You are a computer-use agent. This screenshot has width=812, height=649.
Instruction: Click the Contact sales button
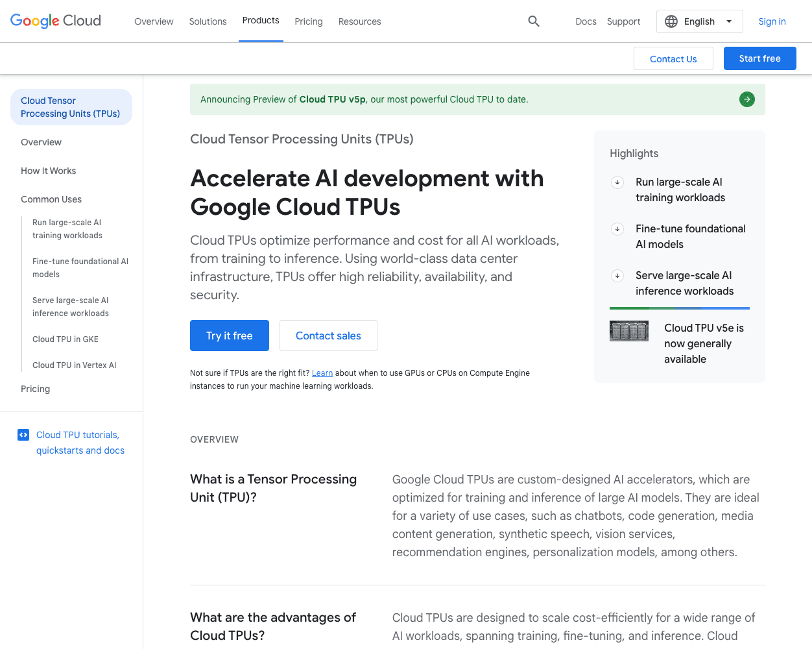pyautogui.click(x=328, y=336)
